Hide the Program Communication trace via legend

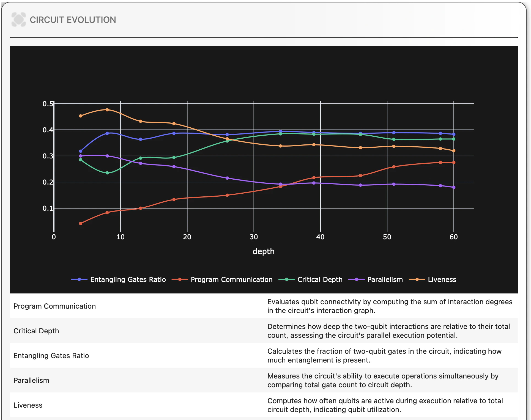[x=231, y=279]
